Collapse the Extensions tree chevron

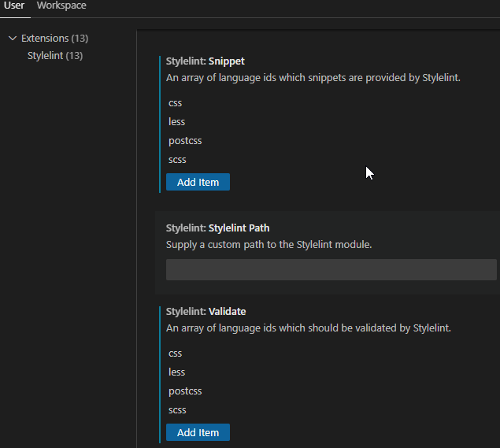(x=13, y=39)
